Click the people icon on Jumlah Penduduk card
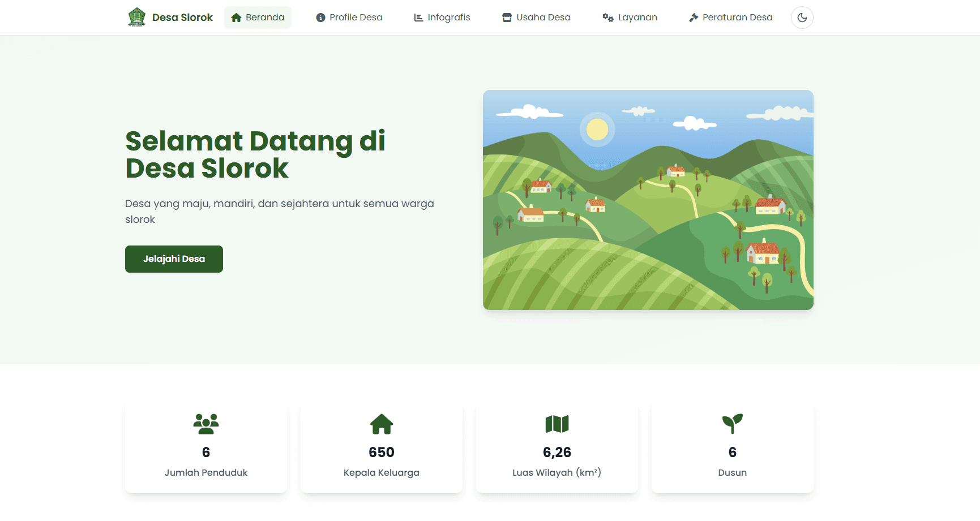Image resolution: width=980 pixels, height=521 pixels. [x=206, y=424]
